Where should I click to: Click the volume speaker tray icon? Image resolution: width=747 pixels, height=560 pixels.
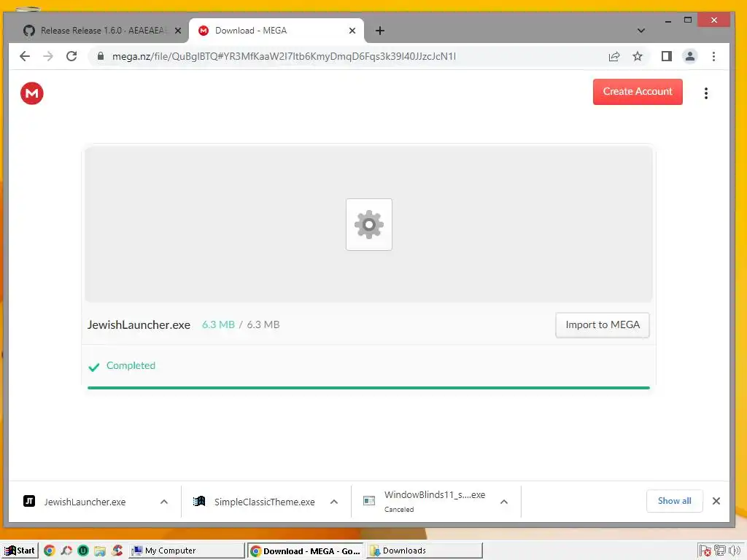[734, 551]
